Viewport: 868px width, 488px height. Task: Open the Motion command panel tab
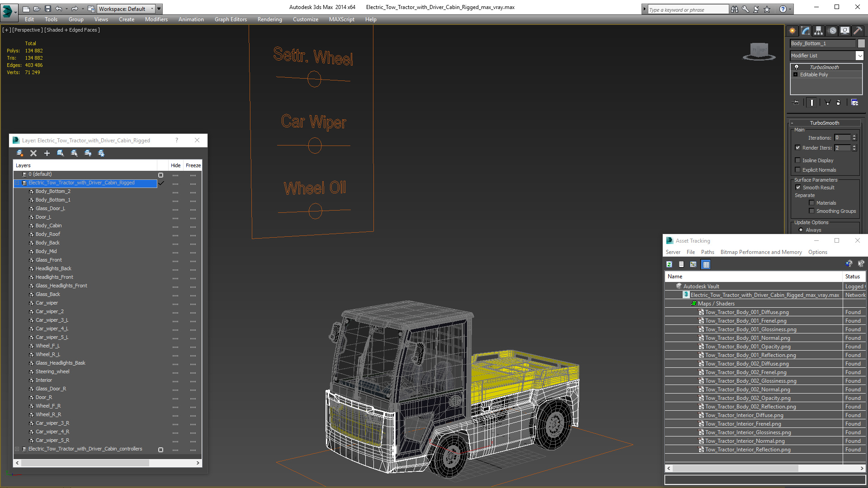click(x=832, y=31)
